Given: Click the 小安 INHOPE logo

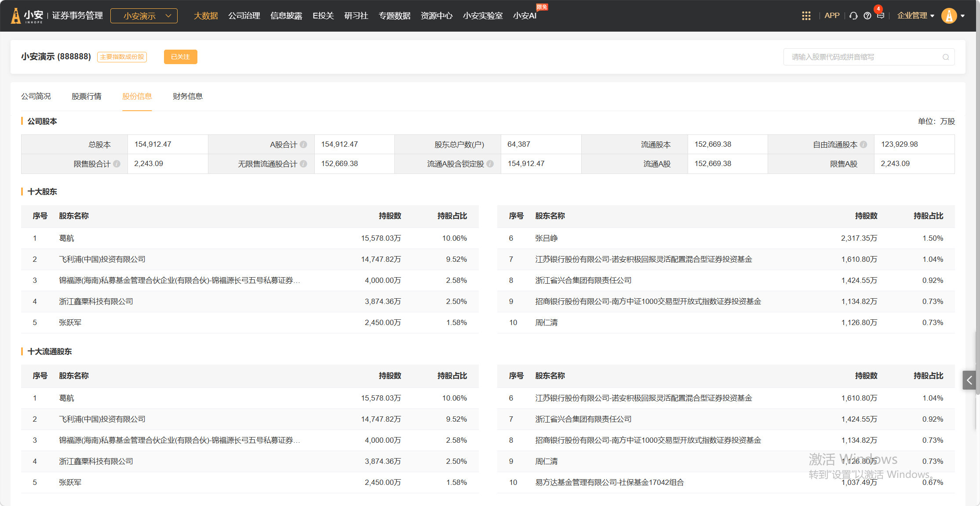Looking at the screenshot, I should click(27, 16).
